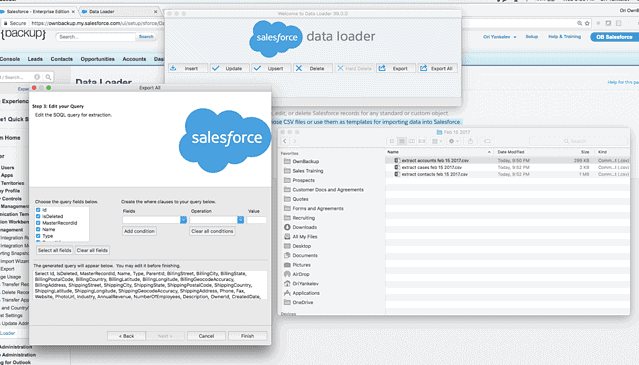The width and height of the screenshot is (639, 365).
Task: Select the Upsert operation in Data Loader
Action: (271, 68)
